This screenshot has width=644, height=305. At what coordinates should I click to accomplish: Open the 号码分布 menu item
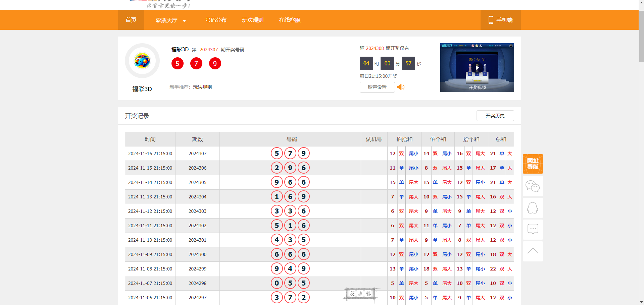pos(216,20)
